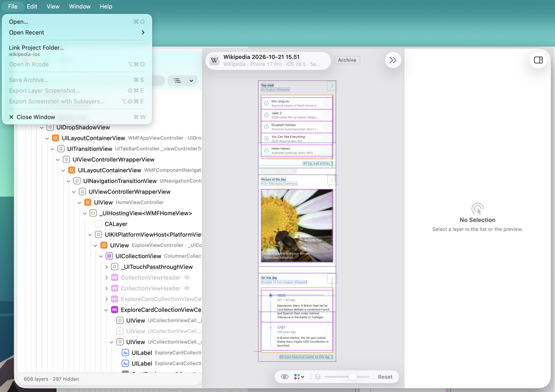Click the dimmed ExploreCardCollectionViewCell pink icon
Image resolution: width=555 pixels, height=392 pixels.
(x=114, y=299)
